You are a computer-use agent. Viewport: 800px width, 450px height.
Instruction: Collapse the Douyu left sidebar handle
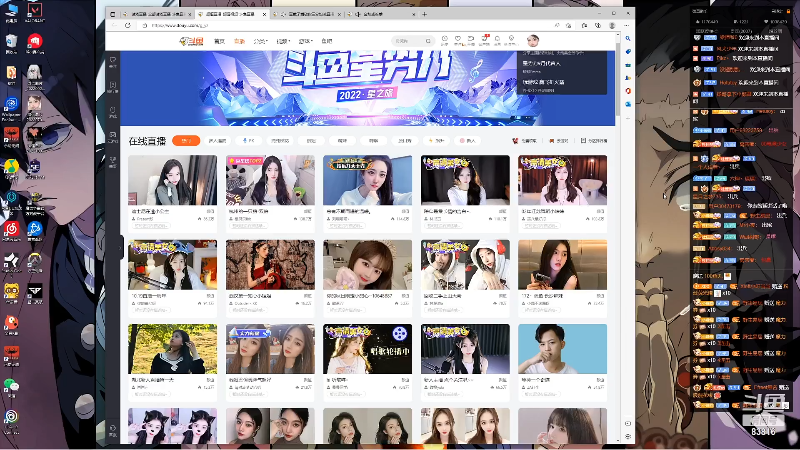pyautogui.click(x=121, y=248)
